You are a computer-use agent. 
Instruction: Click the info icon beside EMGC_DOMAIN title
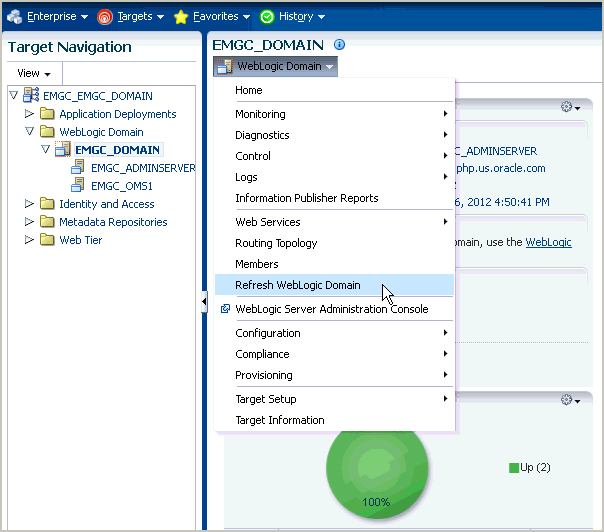coord(339,45)
